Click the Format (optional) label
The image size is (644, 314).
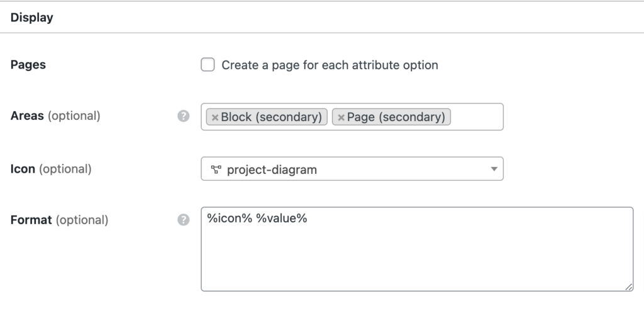point(59,220)
